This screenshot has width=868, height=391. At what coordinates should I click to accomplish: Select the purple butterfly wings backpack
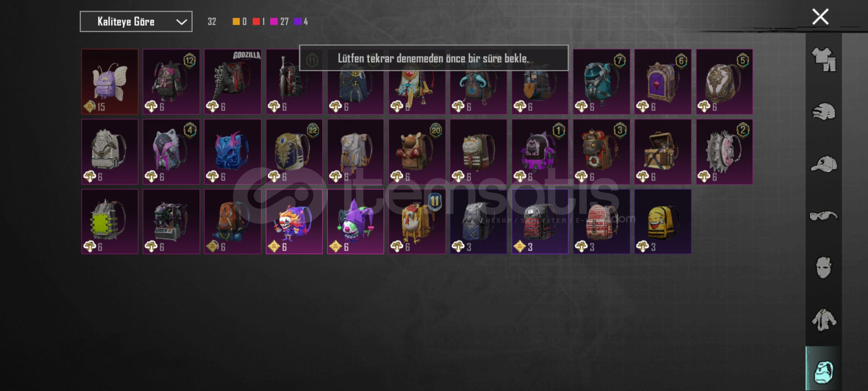pyautogui.click(x=110, y=82)
